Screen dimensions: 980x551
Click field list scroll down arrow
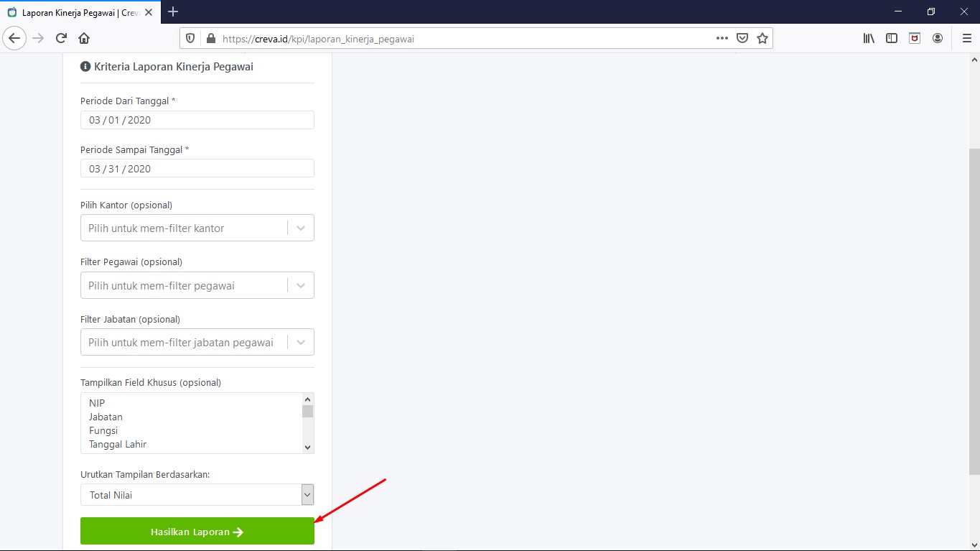click(307, 447)
